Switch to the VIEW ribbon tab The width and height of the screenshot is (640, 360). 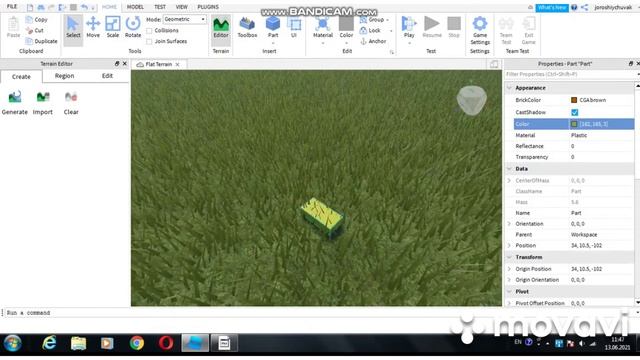182,7
